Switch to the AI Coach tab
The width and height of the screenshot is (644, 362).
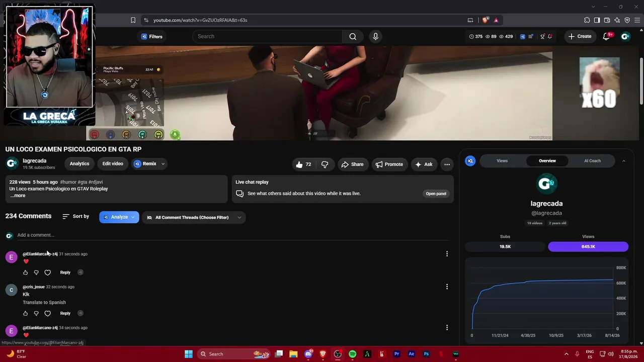tap(592, 161)
